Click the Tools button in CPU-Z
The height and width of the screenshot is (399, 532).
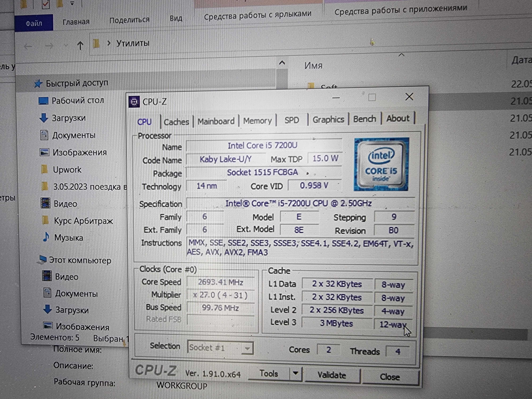pos(269,373)
